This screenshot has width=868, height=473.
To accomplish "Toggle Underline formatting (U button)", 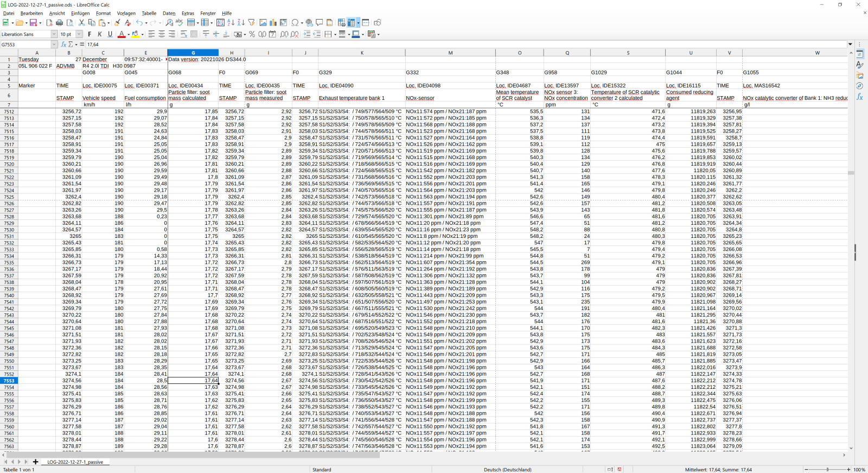I will coord(110,34).
